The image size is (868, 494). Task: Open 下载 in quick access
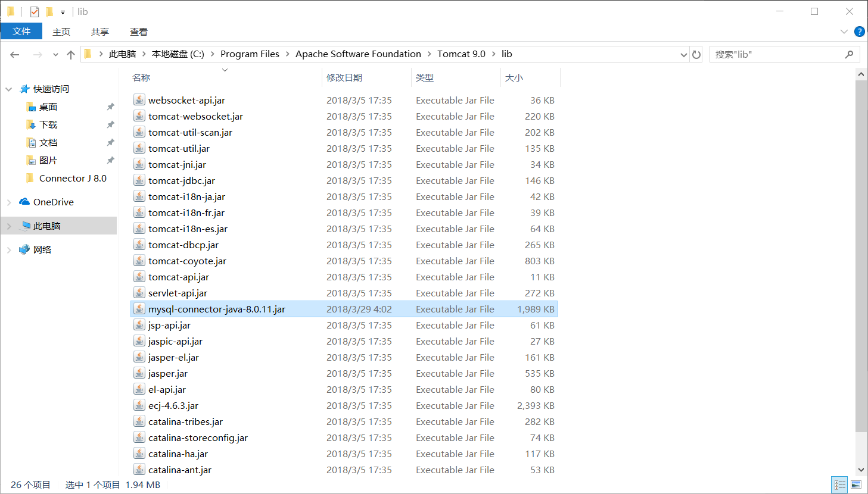point(48,124)
